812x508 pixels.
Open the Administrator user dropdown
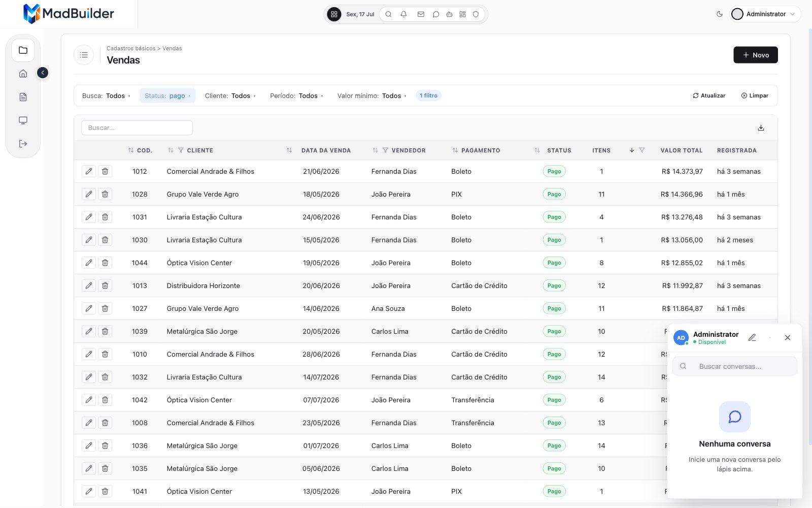[765, 14]
